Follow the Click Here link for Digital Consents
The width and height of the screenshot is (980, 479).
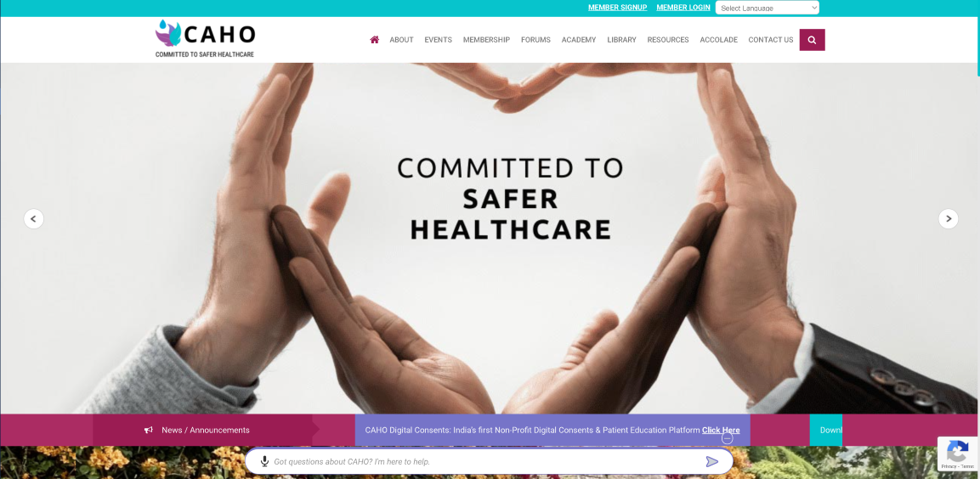[x=721, y=431]
